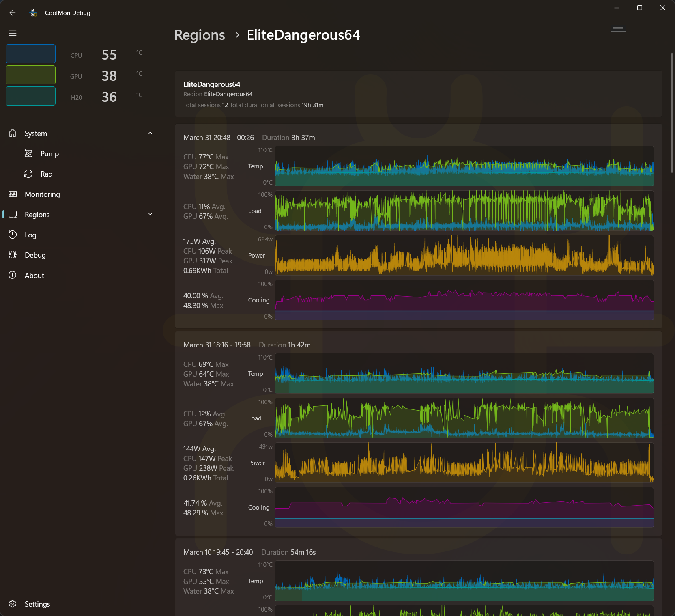Click EliteDangerous64 breadcrumb title

click(303, 35)
